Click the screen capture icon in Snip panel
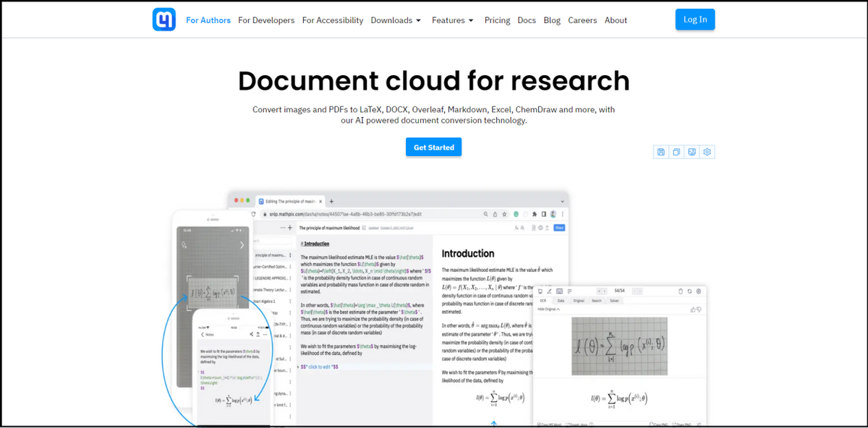The image size is (868, 428). 540,291
